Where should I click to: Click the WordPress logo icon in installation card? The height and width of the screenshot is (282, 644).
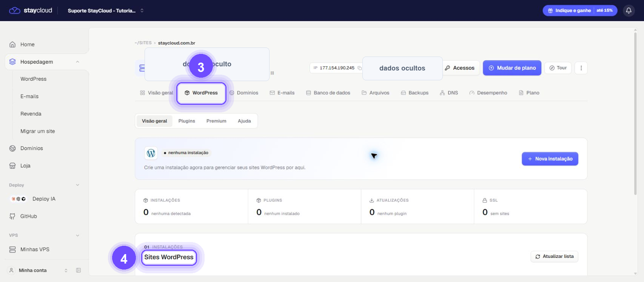point(151,153)
